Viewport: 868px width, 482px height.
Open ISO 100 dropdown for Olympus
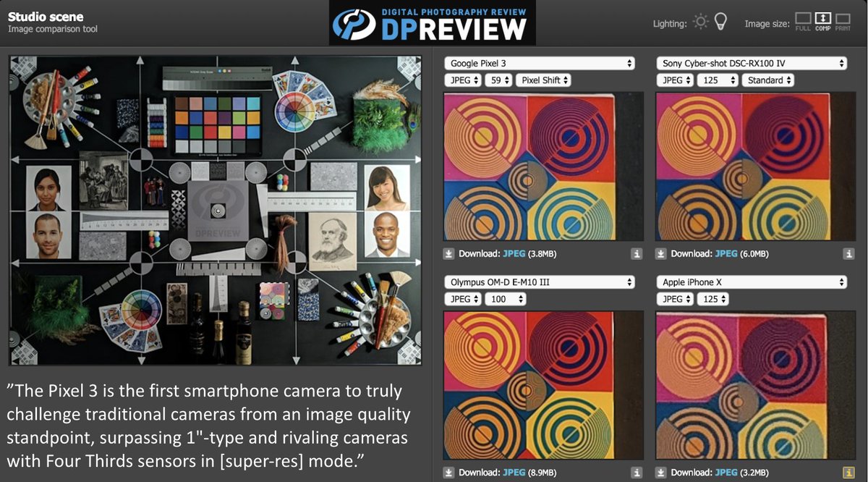(505, 299)
